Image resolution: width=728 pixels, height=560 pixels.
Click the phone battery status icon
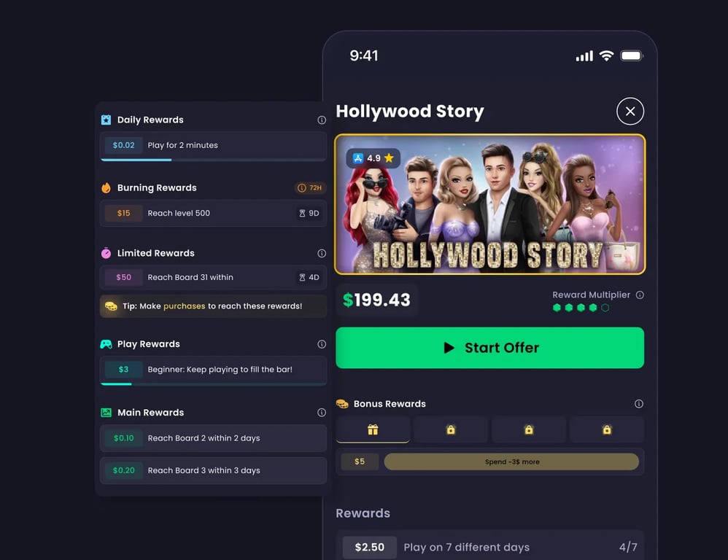632,56
